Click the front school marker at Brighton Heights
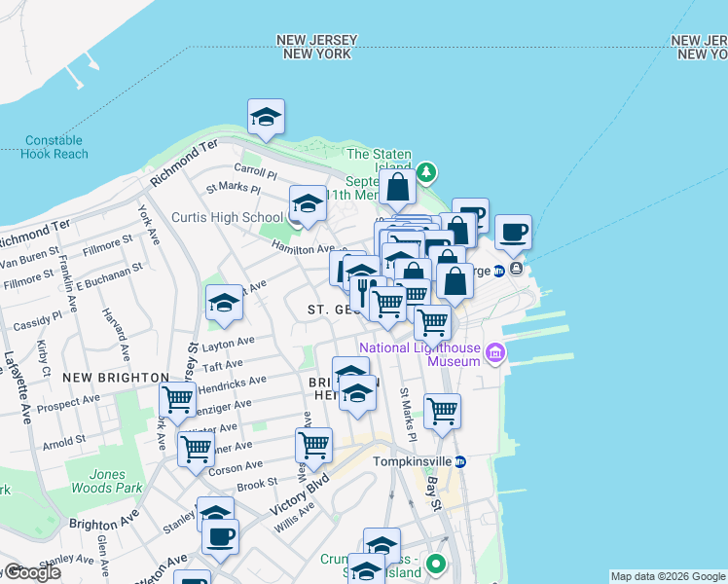The image size is (728, 584). tap(357, 394)
